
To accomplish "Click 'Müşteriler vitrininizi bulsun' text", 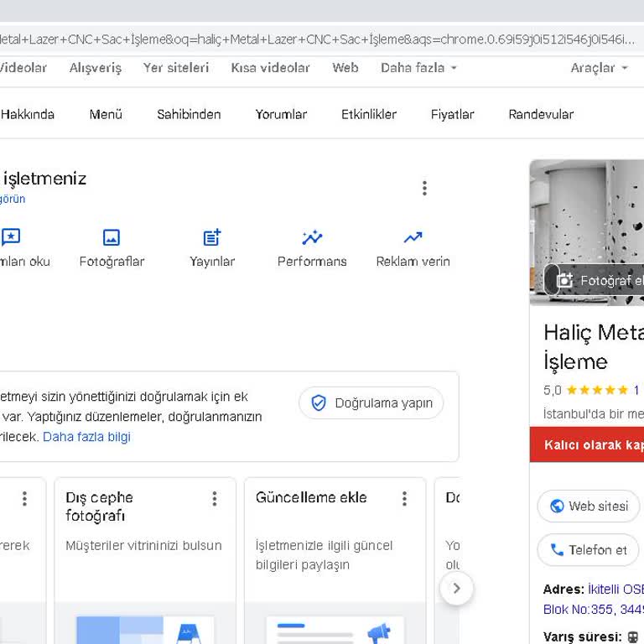I will [x=143, y=545].
